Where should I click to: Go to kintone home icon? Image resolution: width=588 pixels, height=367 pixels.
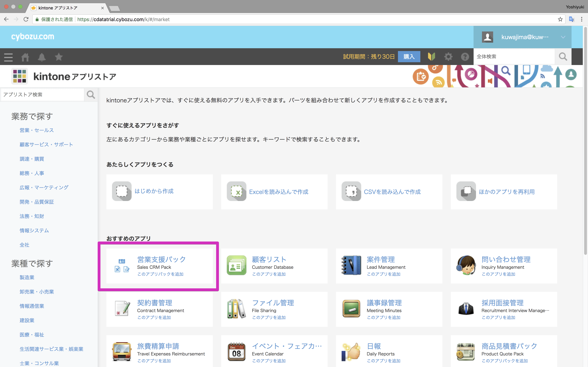click(25, 57)
